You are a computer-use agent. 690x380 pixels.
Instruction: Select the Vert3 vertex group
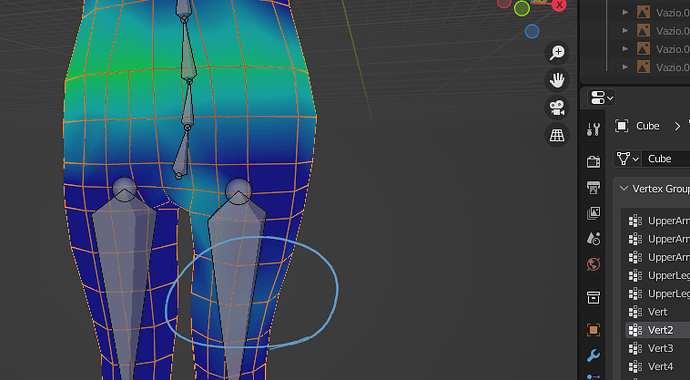click(x=658, y=348)
